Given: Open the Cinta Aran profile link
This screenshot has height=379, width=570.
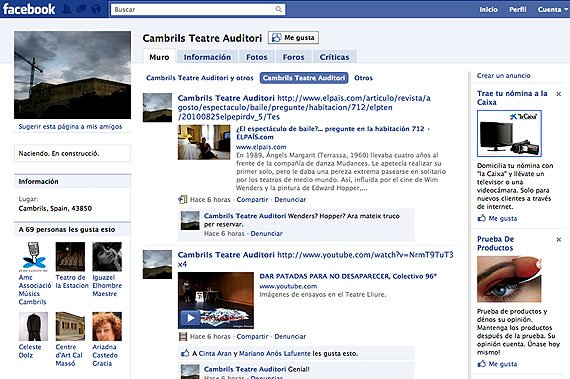Looking at the screenshot, I should (215, 353).
